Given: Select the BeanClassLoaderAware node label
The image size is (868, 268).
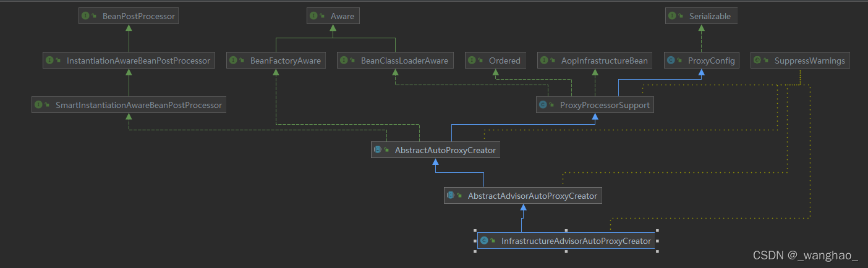Looking at the screenshot, I should click(405, 61).
